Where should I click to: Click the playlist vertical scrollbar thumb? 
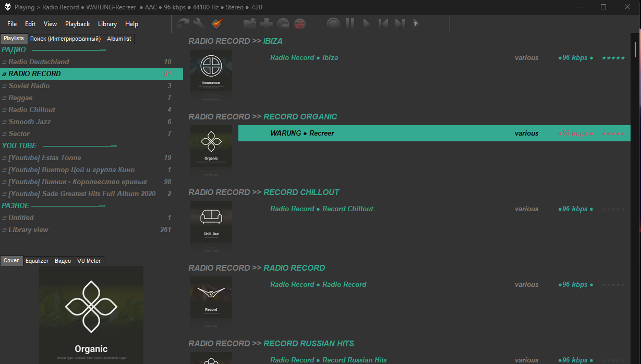[x=635, y=49]
